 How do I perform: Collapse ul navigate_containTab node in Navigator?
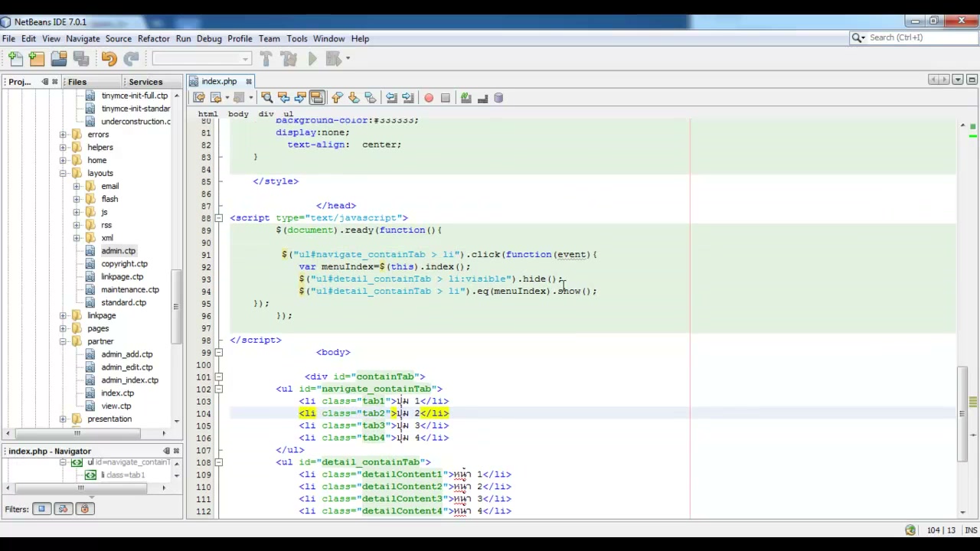[63, 462]
